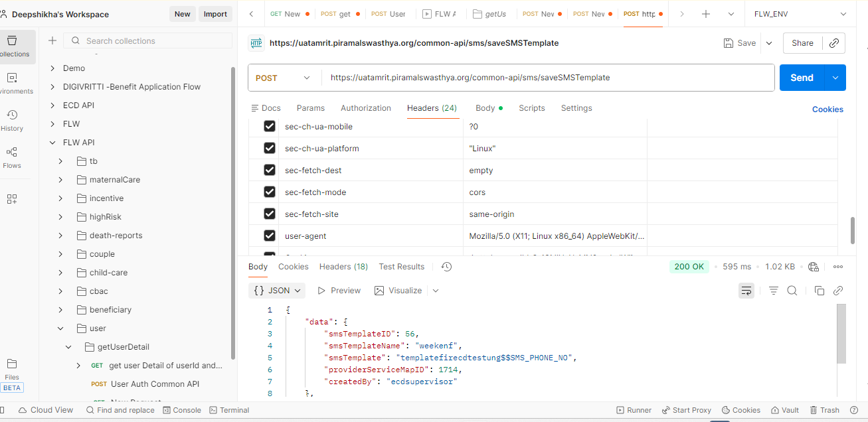Open the Flows sidebar panel
The width and height of the screenshot is (868, 422).
click(x=12, y=157)
